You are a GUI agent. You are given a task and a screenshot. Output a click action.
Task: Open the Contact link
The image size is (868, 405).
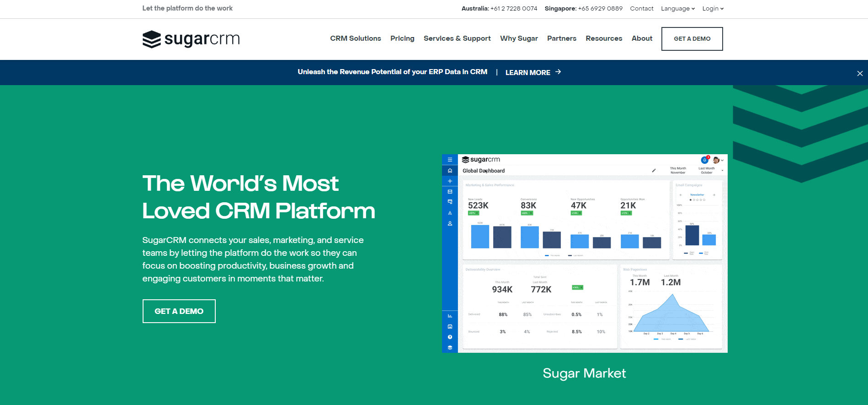click(642, 8)
